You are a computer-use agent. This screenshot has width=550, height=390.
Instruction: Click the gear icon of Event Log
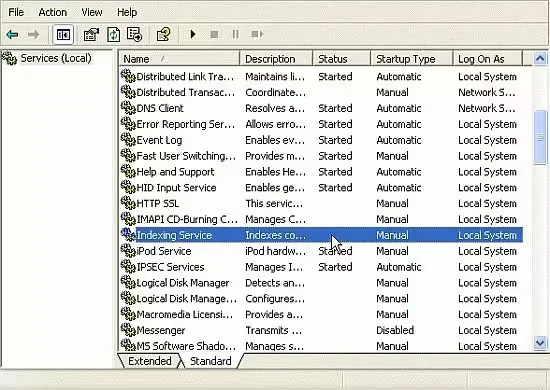pyautogui.click(x=128, y=140)
